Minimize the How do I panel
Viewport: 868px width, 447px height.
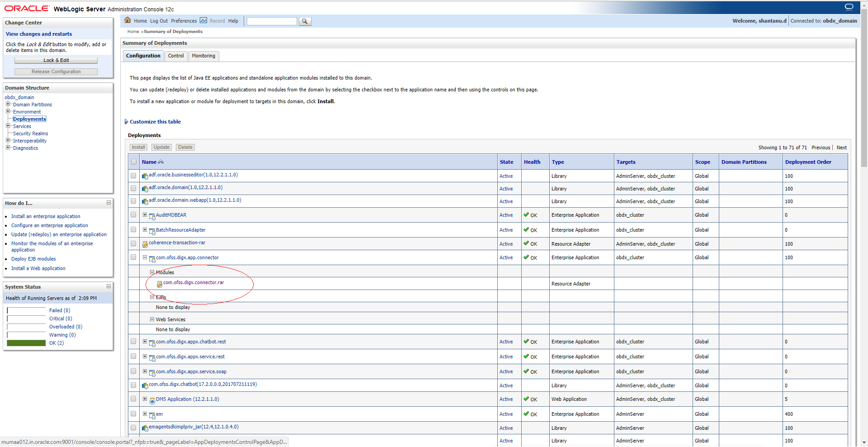pyautogui.click(x=108, y=203)
